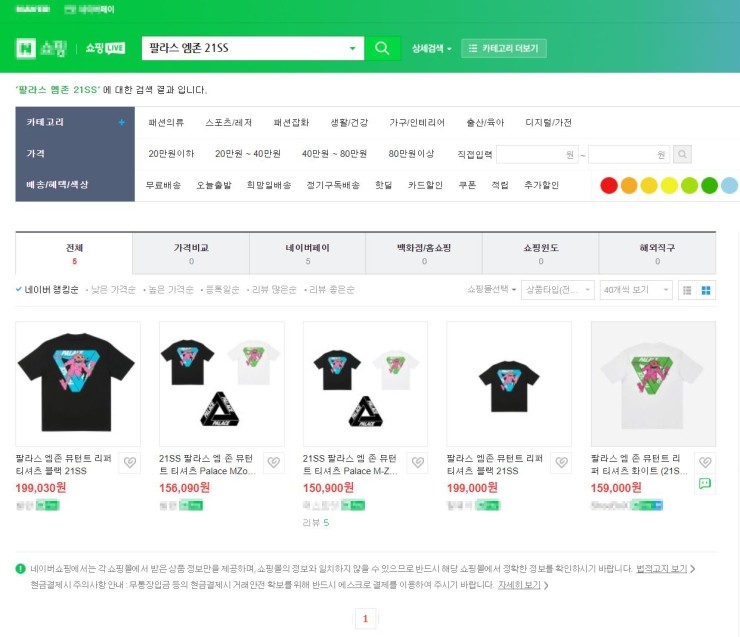Image resolution: width=740 pixels, height=637 pixels.
Task: Click the 카테고리 더보기 list icon button
Action: (504, 48)
